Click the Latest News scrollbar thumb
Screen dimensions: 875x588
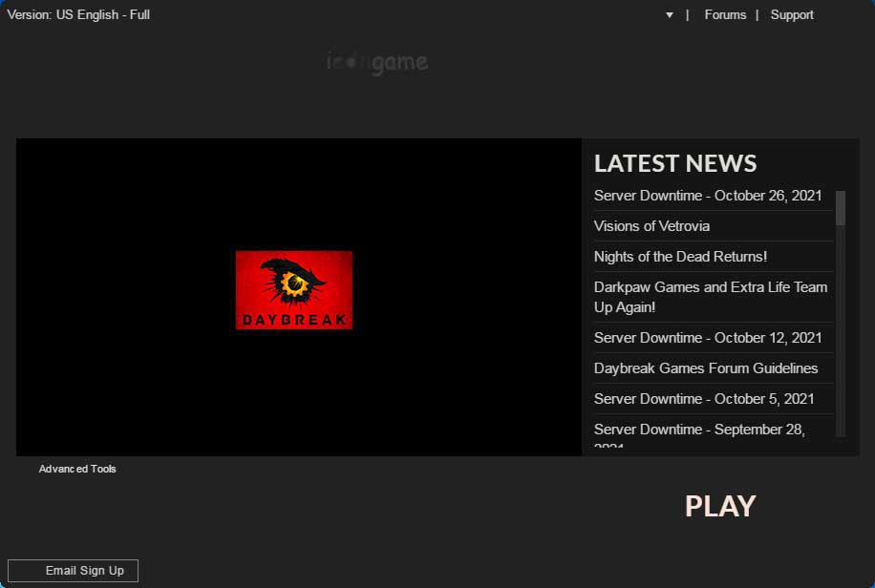841,208
